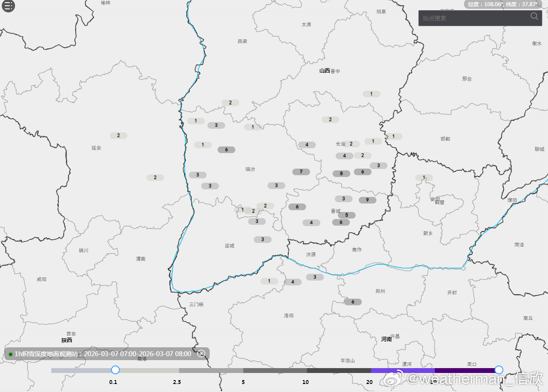Screen dimensions: 548x392
Task: Click the 开封 city label
Action: tap(452, 292)
